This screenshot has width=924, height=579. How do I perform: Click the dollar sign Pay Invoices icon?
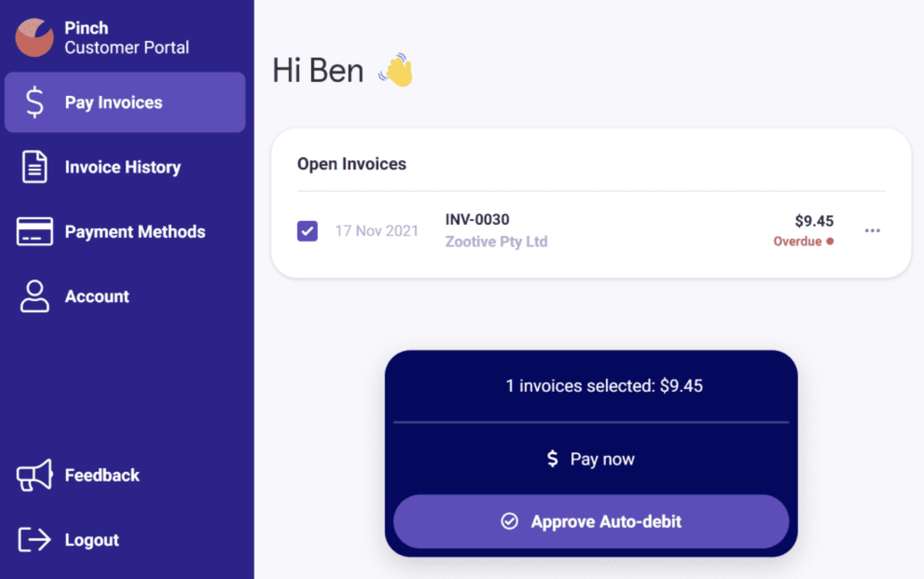pos(34,102)
